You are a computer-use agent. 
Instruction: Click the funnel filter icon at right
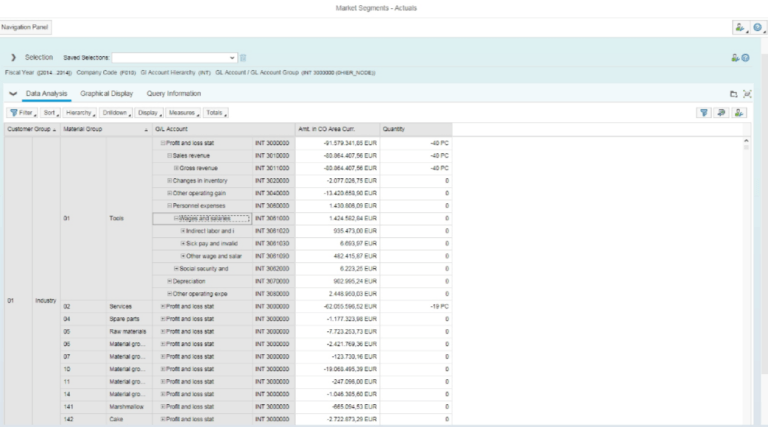click(x=703, y=113)
